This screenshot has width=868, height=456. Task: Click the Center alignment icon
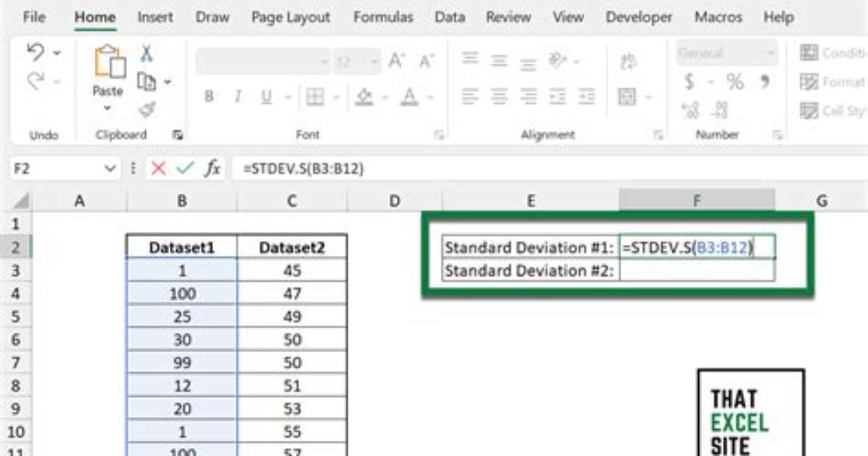499,97
